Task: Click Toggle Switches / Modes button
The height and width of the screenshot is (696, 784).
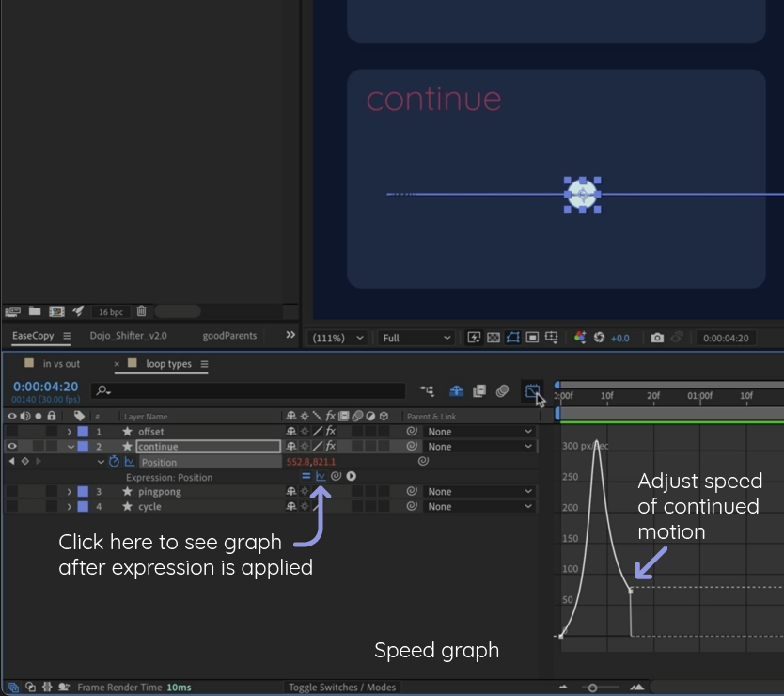Action: tap(342, 688)
